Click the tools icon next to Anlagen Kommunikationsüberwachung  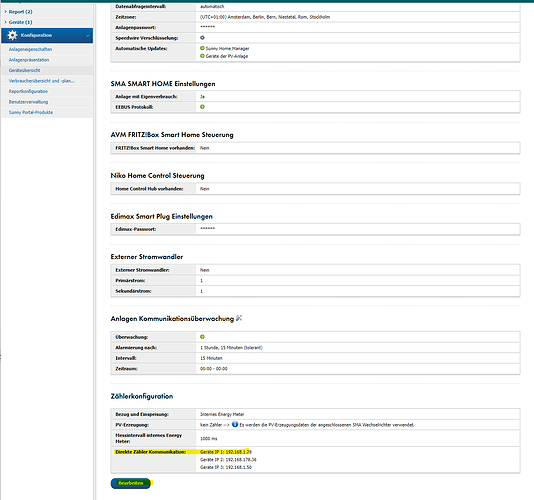pos(239,318)
